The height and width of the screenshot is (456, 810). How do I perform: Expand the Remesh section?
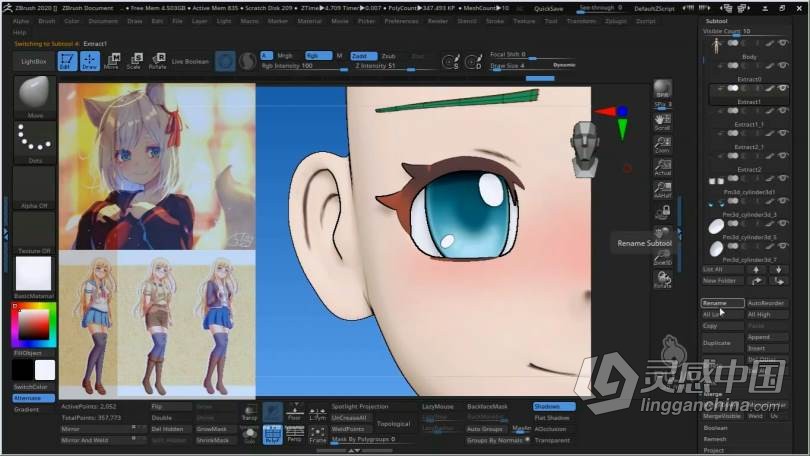(715, 439)
